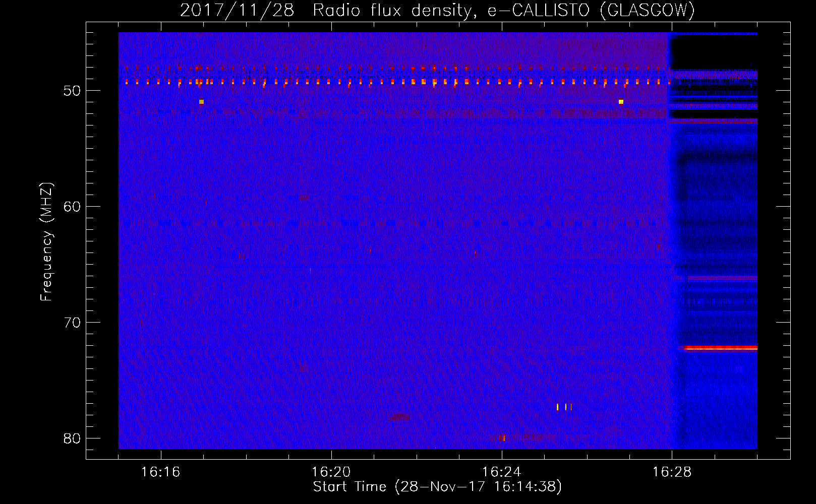
Task: Click the 50 frequency tick label
Action: [73, 91]
